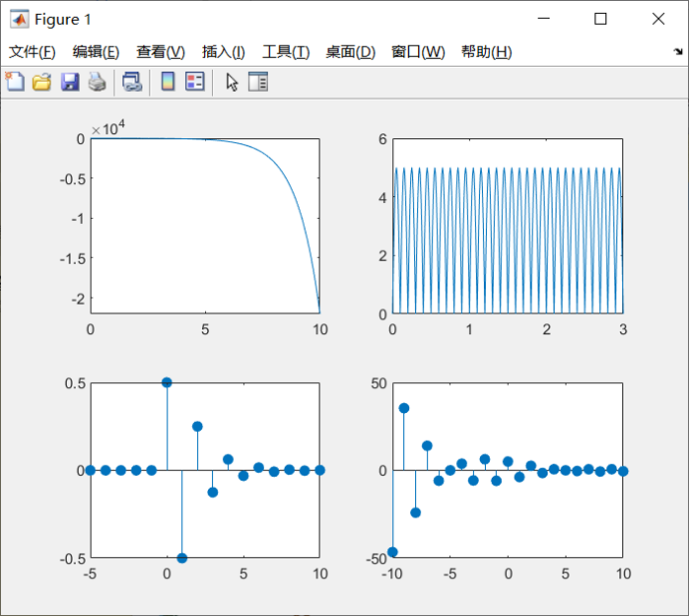689x616 pixels.
Task: Print the figure using the printer icon
Action: coord(98,83)
